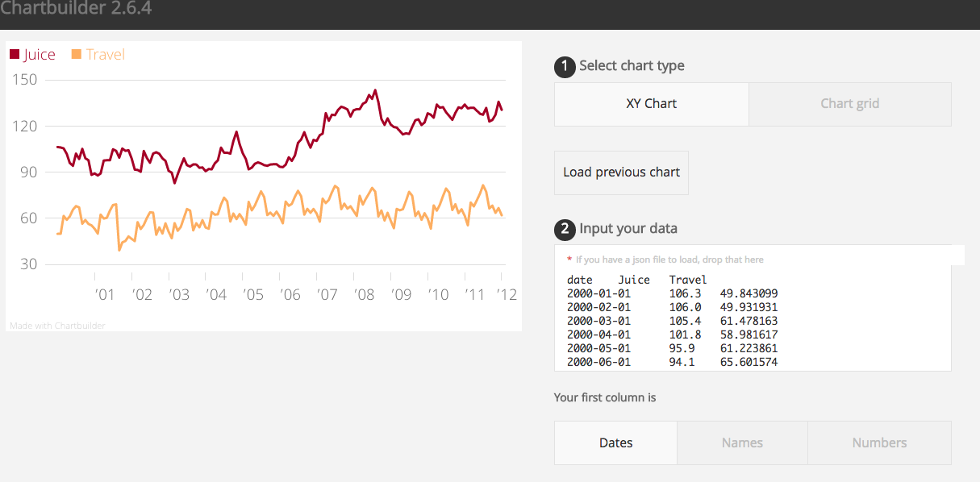This screenshot has width=980, height=482.
Task: Choose Numbers as first column type
Action: pyautogui.click(x=879, y=443)
